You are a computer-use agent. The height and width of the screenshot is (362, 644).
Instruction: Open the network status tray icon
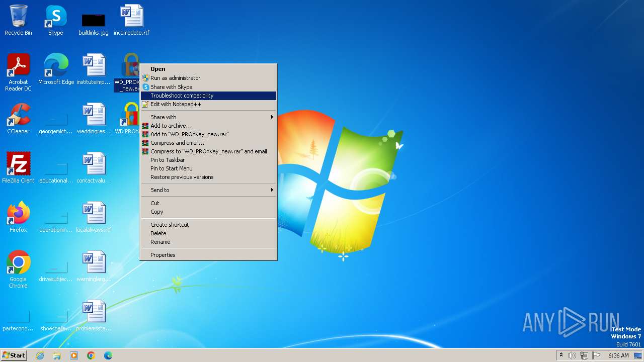click(584, 355)
